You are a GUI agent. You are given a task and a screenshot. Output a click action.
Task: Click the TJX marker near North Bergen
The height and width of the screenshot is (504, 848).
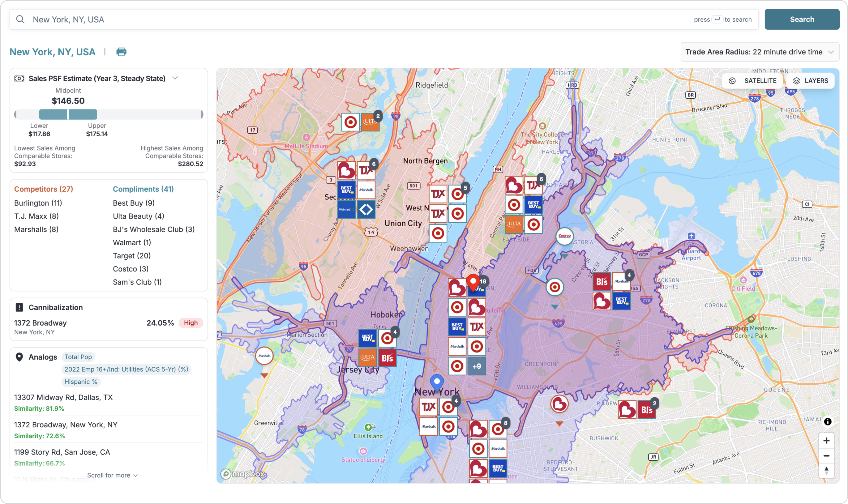tap(438, 194)
